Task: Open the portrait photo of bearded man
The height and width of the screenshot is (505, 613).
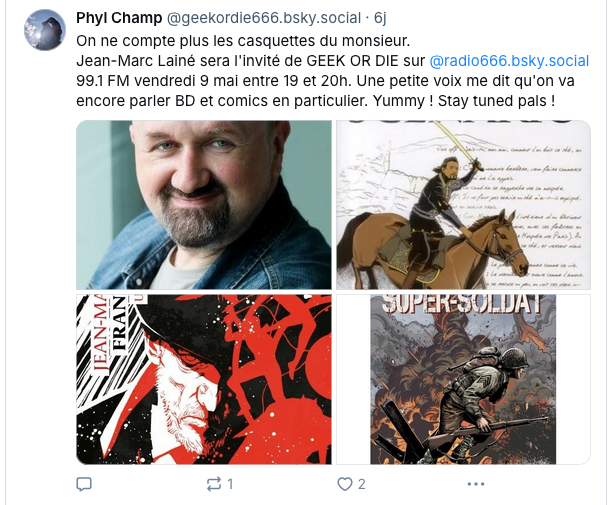Action: pos(204,205)
